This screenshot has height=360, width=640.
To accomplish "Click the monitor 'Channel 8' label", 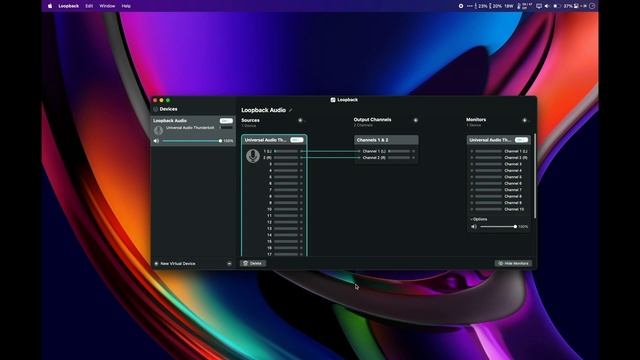I will point(513,196).
